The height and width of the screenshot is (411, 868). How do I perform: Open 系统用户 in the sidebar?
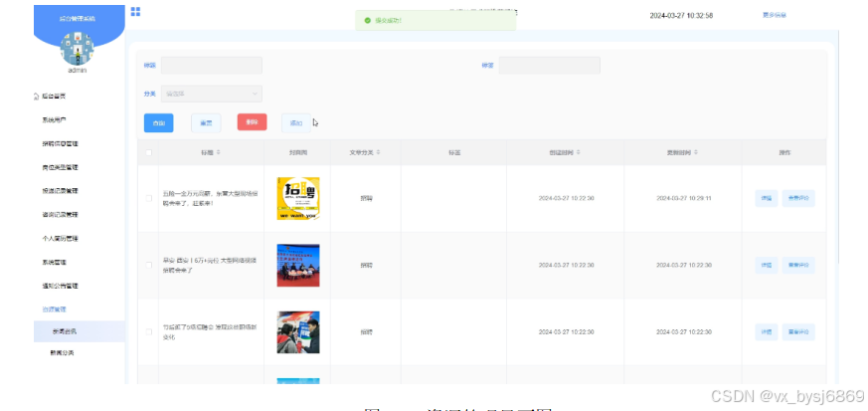(55, 119)
